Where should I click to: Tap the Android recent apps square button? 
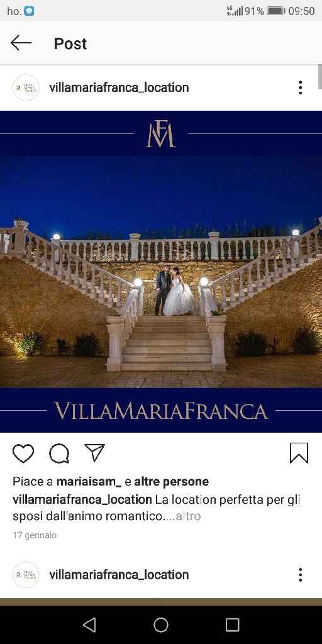[x=233, y=625]
